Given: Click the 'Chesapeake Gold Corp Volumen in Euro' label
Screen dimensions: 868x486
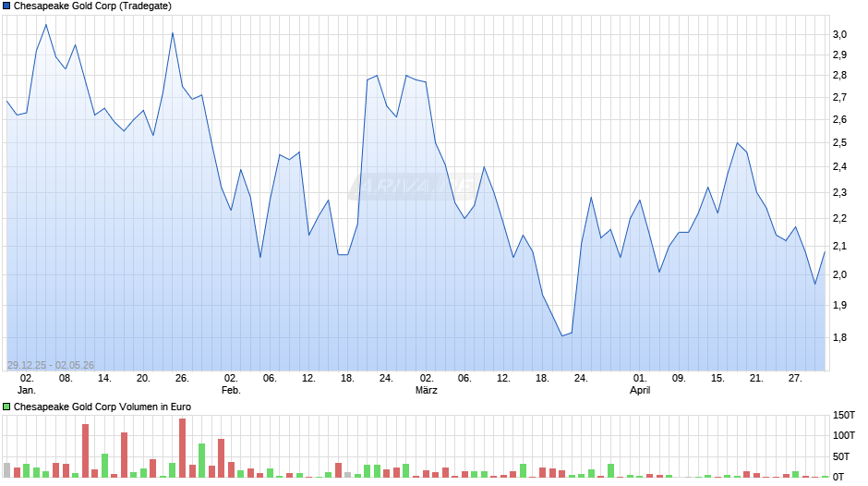Looking at the screenshot, I should click(102, 407).
